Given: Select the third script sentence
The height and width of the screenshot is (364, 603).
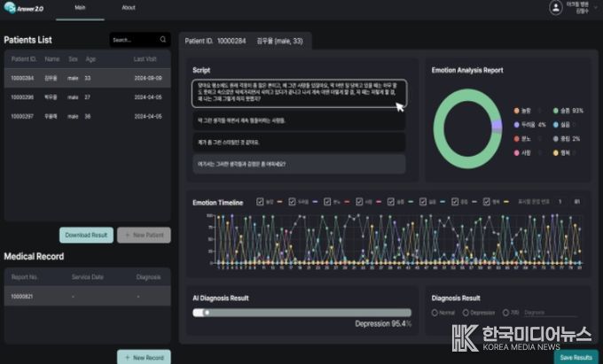Looking at the screenshot, I should click(x=299, y=142).
